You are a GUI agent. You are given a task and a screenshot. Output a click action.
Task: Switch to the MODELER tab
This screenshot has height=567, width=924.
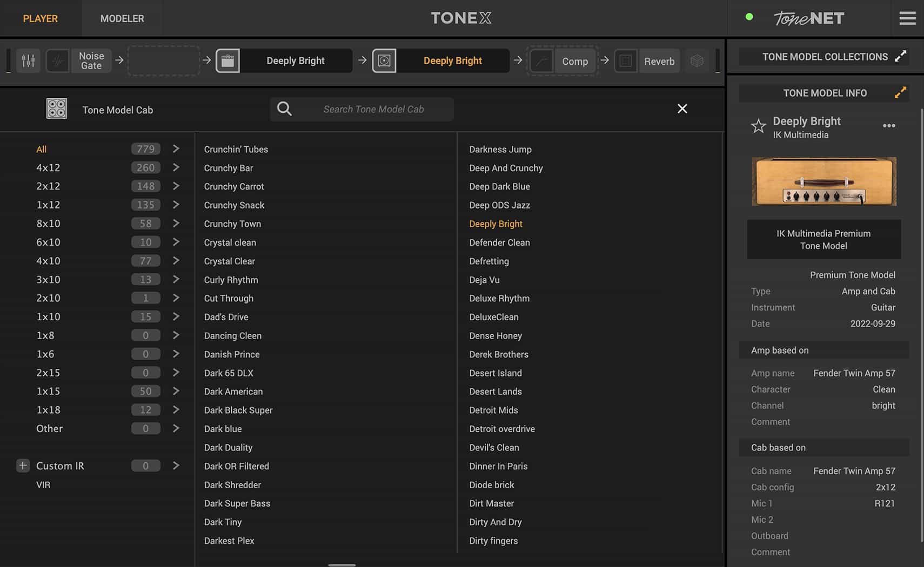click(x=122, y=18)
